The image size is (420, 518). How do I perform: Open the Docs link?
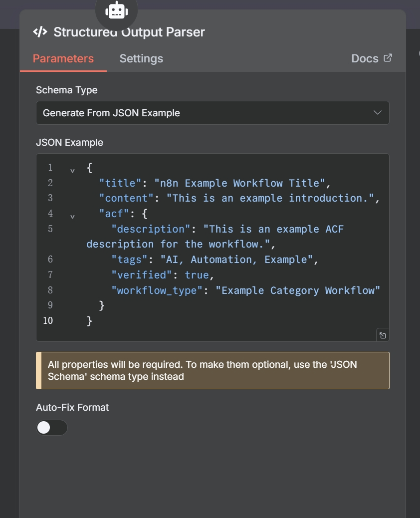(365, 58)
